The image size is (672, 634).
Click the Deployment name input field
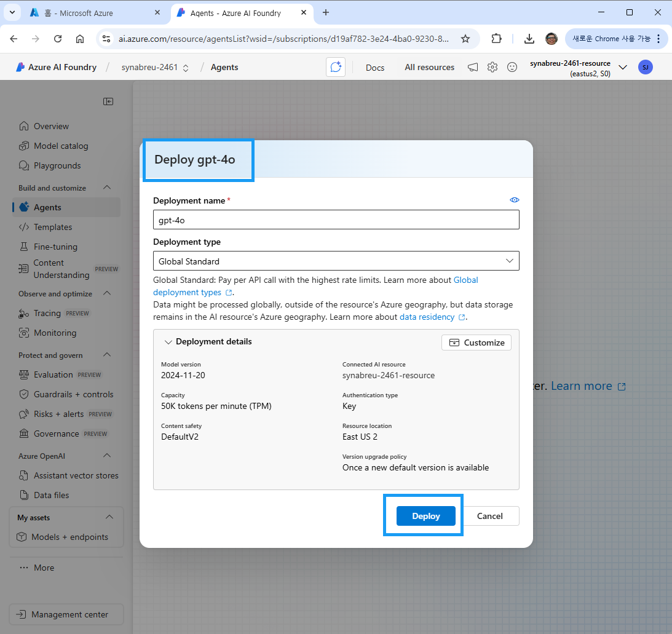click(336, 220)
